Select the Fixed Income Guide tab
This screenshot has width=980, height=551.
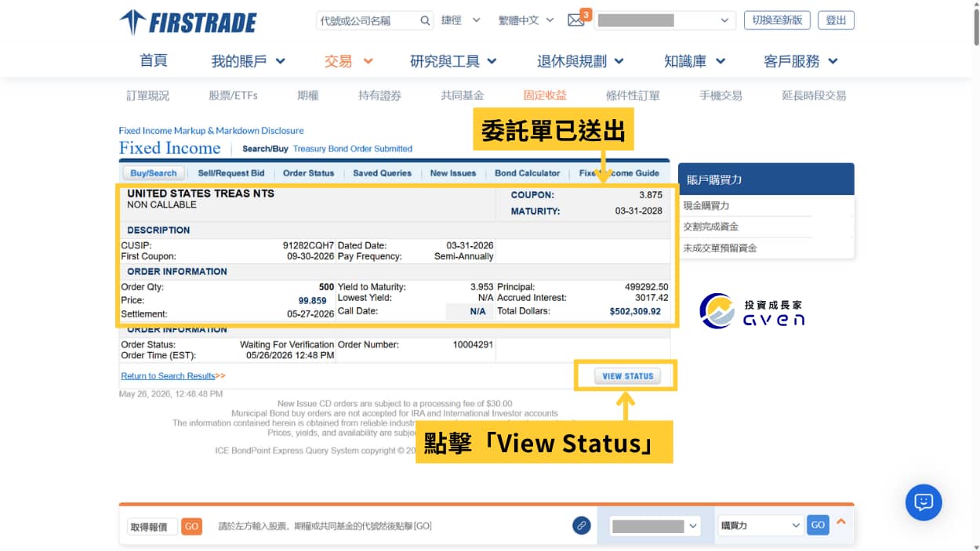(619, 173)
